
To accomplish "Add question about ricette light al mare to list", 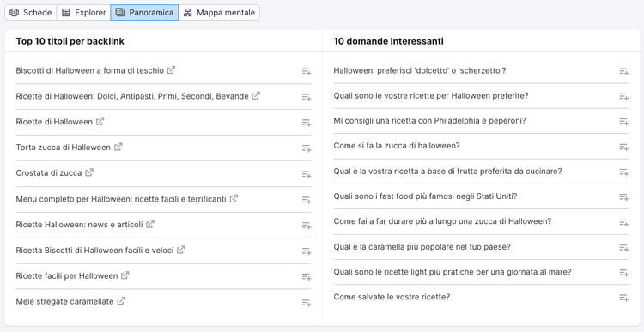I will pyautogui.click(x=624, y=273).
